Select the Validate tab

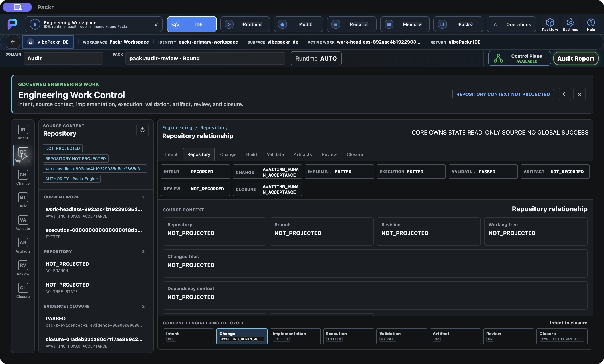(x=275, y=154)
